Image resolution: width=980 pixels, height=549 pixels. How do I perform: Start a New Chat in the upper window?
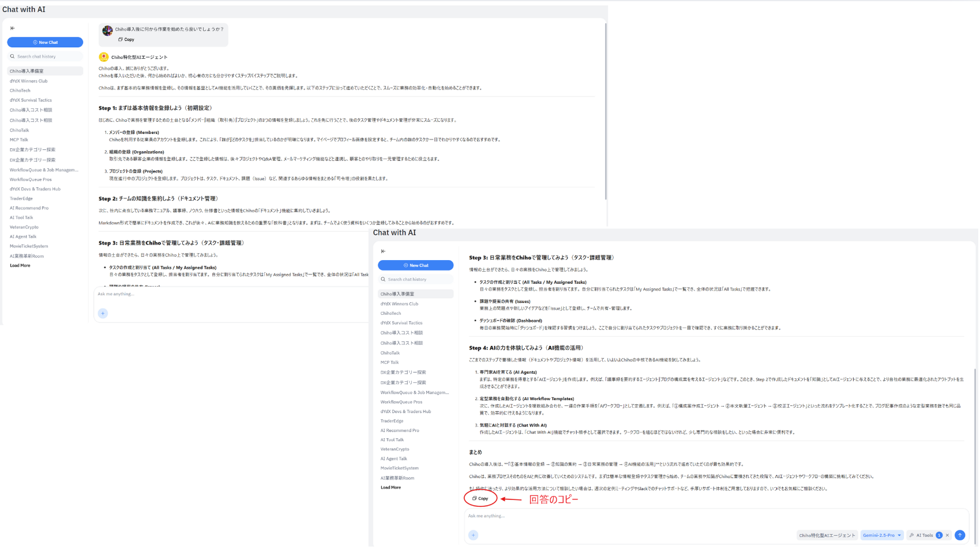point(45,43)
